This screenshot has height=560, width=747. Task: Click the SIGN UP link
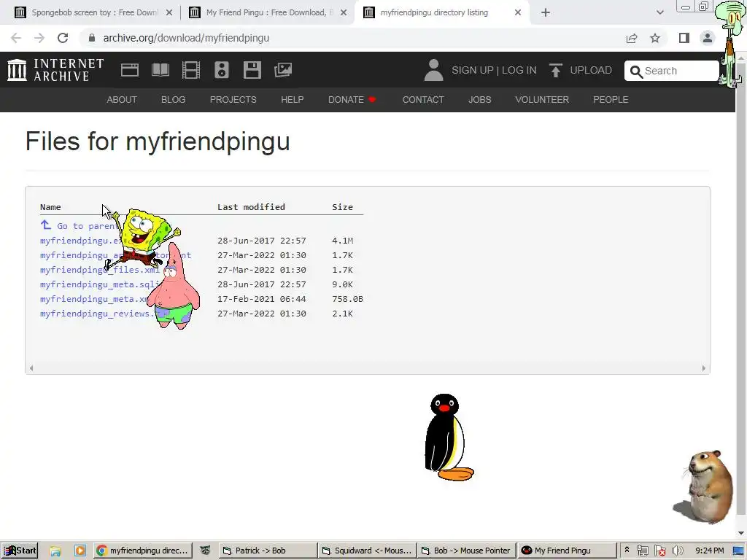click(473, 70)
